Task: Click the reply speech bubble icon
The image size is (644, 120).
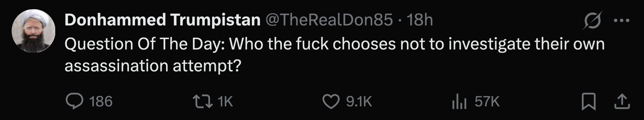Action: (x=74, y=101)
